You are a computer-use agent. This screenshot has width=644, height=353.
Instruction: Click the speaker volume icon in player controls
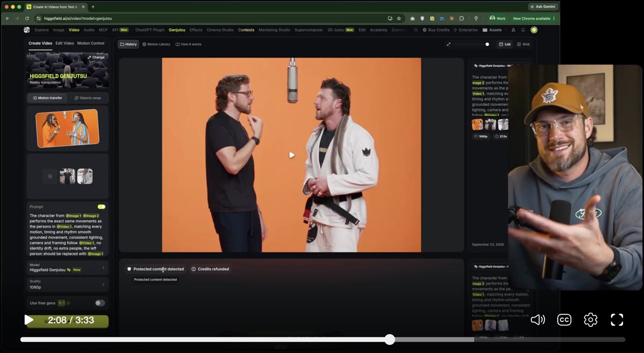pos(537,320)
